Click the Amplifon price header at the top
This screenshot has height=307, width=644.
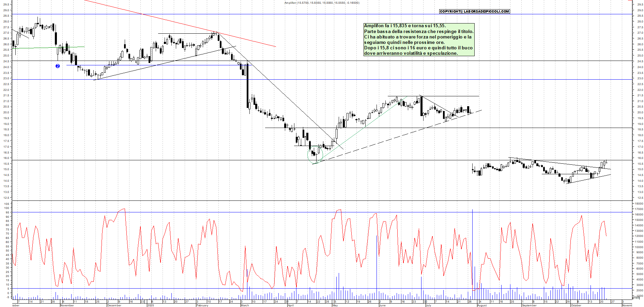pos(322,3)
